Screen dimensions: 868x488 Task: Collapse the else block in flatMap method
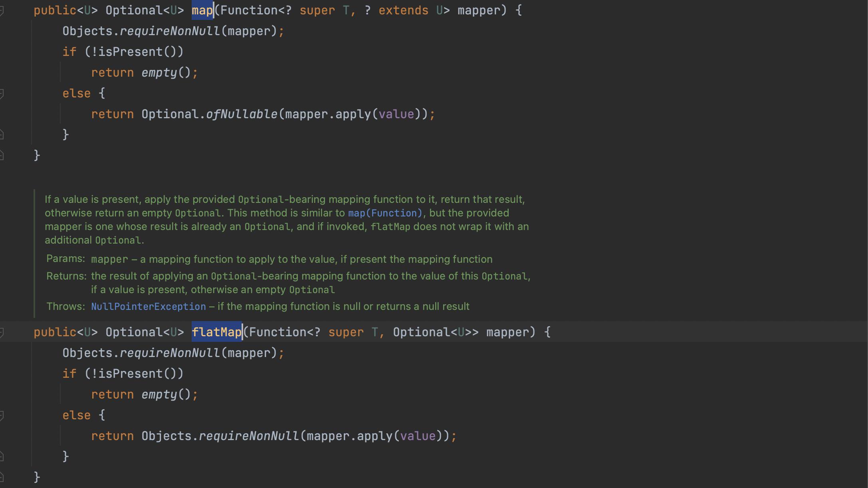pyautogui.click(x=2, y=415)
